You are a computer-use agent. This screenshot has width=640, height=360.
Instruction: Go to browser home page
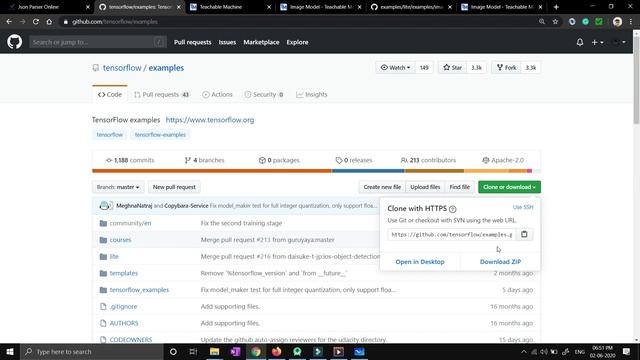49,22
